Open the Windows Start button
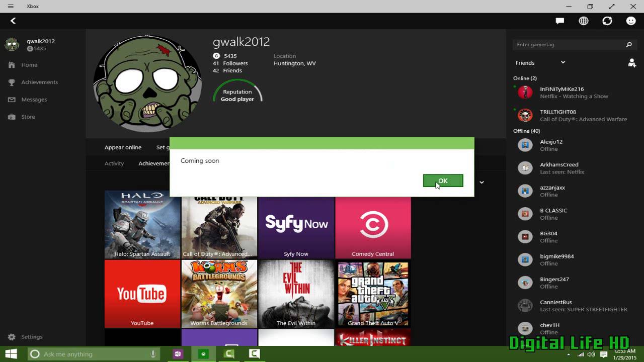 (x=11, y=354)
